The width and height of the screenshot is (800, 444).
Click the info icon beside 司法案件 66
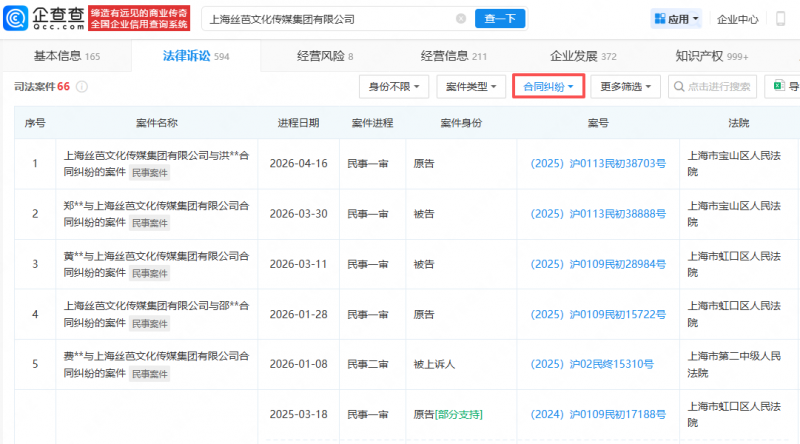(x=82, y=87)
